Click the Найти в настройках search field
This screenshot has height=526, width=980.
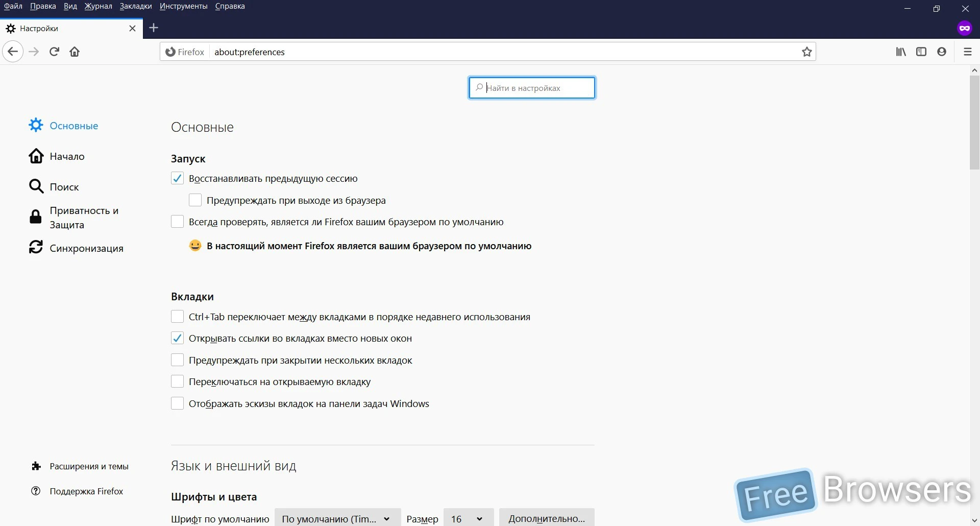[x=532, y=88]
